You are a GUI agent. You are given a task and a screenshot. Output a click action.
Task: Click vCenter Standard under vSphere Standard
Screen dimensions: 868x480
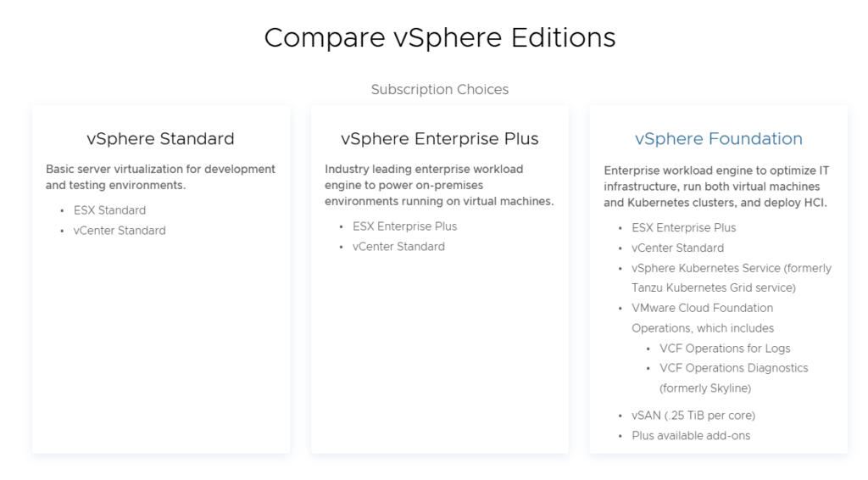(120, 231)
